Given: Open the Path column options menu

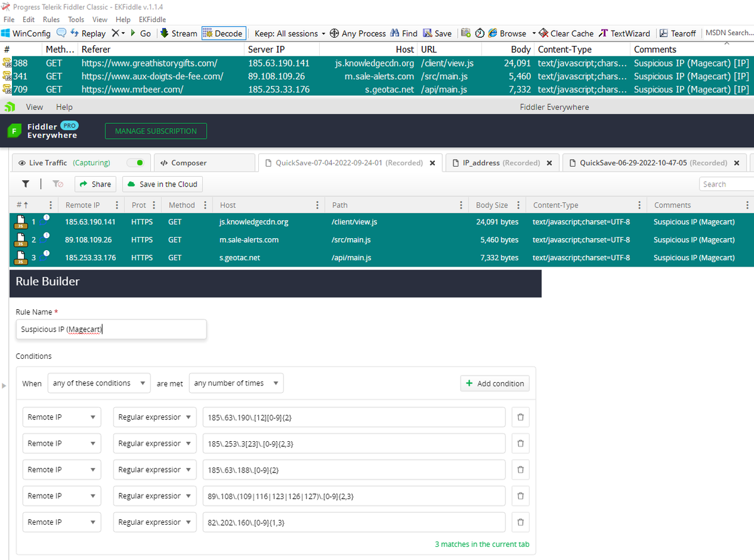Looking at the screenshot, I should (x=461, y=205).
